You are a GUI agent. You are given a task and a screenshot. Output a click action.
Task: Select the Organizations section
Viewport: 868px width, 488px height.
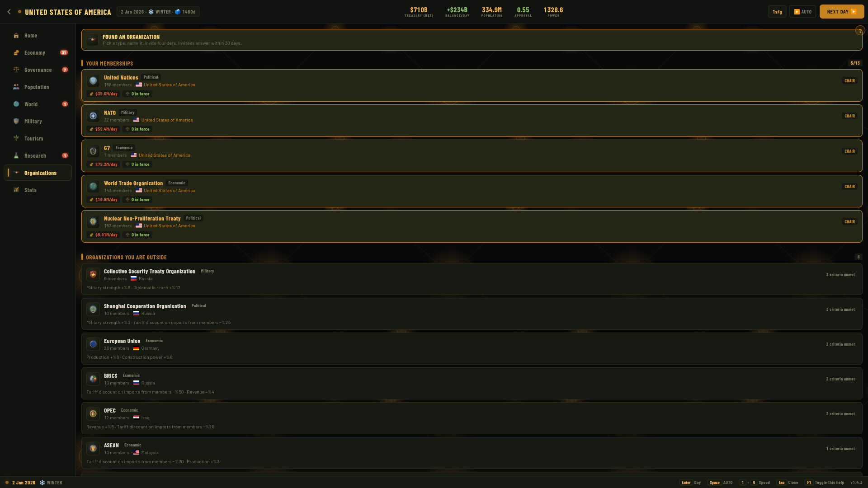coord(38,173)
